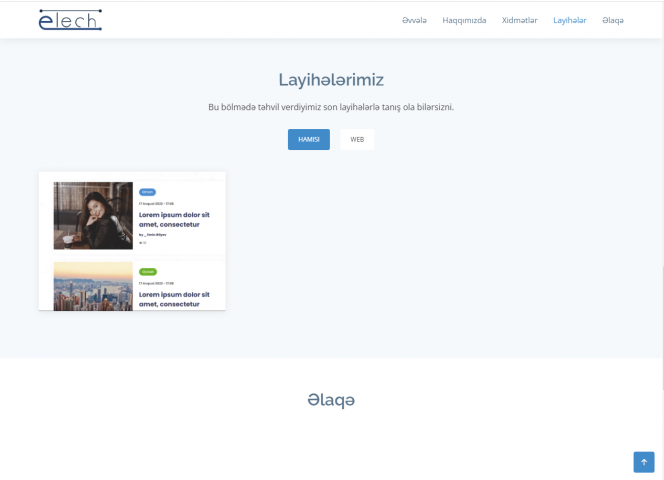The height and width of the screenshot is (480, 664).
Task: Open the Xidmətlər navigation link
Action: 520,20
